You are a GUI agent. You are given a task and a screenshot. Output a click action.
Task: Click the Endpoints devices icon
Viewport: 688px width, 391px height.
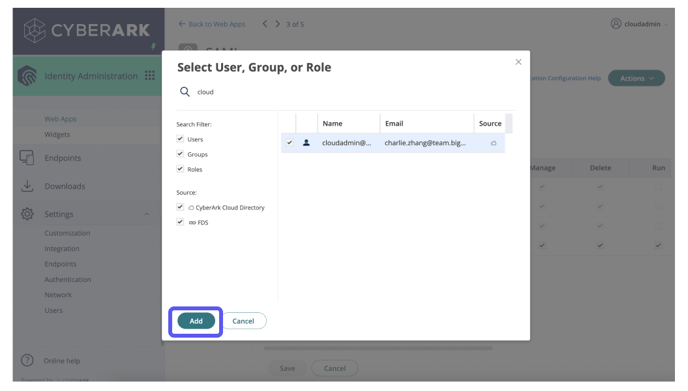pyautogui.click(x=27, y=158)
